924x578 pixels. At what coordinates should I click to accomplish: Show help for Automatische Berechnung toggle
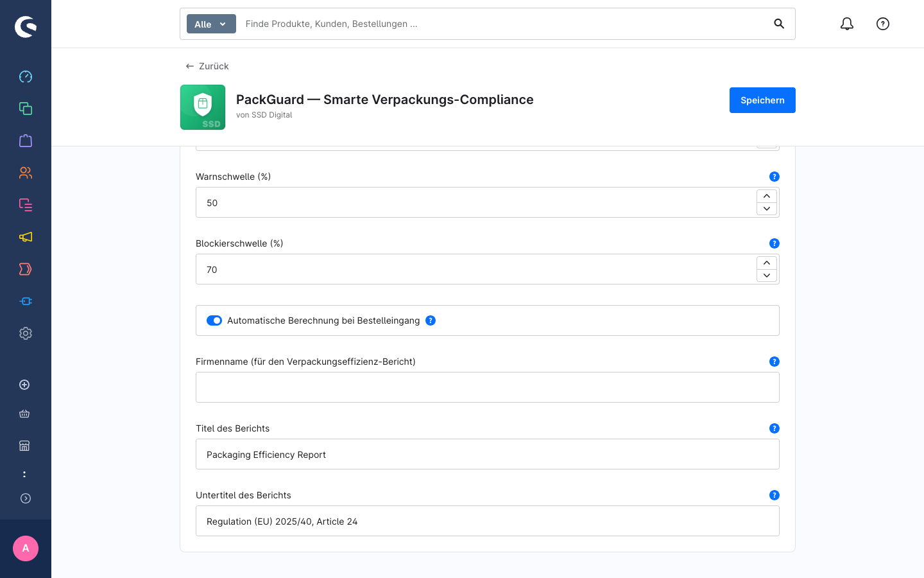click(431, 320)
